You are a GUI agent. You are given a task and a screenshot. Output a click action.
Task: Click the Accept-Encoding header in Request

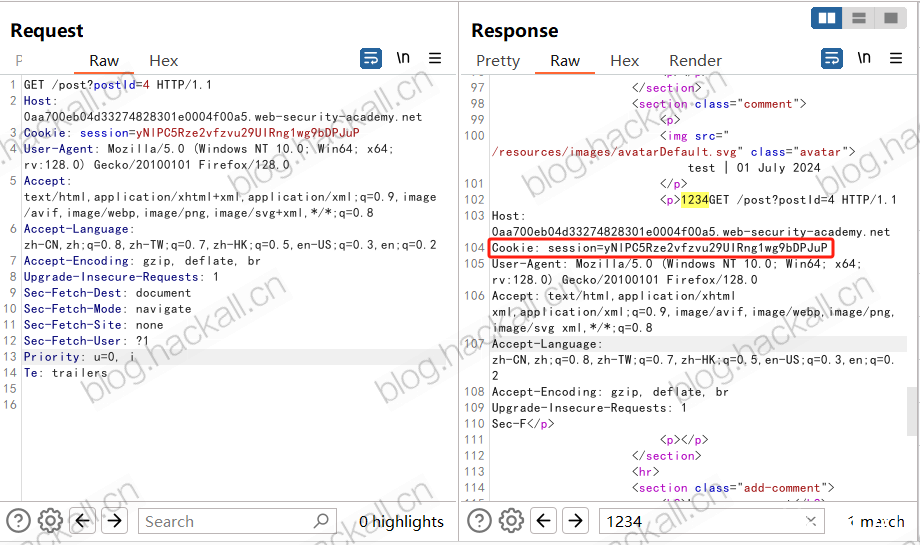pyautogui.click(x=142, y=261)
